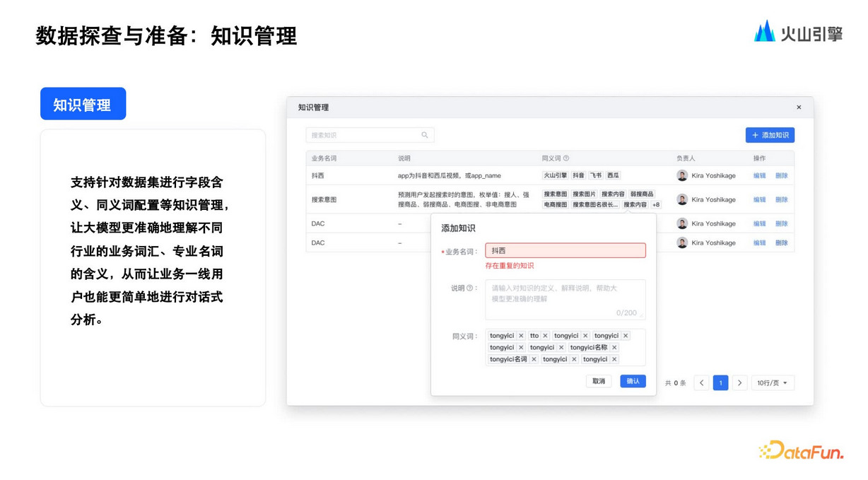Click Kira Yoshikage's avatar in the 搜索意图 row

coord(682,199)
